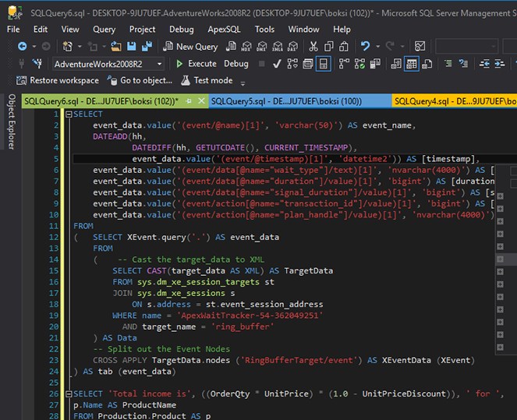The height and width of the screenshot is (420, 517).
Task: Close the SQLQuery6.sql tab
Action: click(x=201, y=101)
